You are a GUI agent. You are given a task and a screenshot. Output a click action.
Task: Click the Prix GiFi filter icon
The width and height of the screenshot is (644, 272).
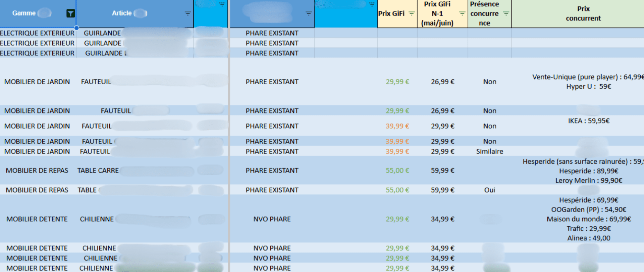click(412, 13)
